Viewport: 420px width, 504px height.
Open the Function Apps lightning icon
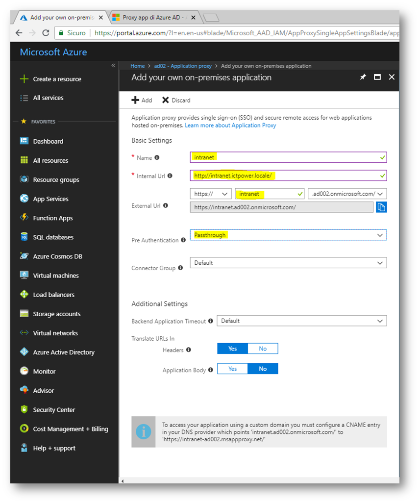click(x=24, y=217)
